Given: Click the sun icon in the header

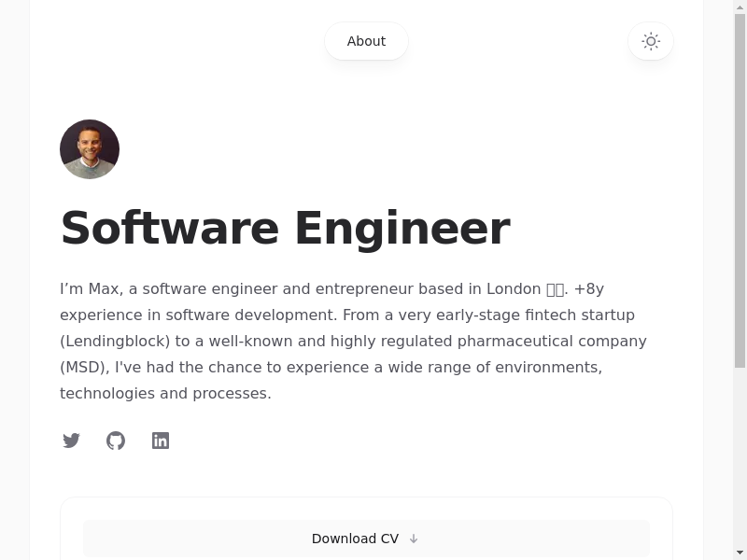Looking at the screenshot, I should coord(651,41).
